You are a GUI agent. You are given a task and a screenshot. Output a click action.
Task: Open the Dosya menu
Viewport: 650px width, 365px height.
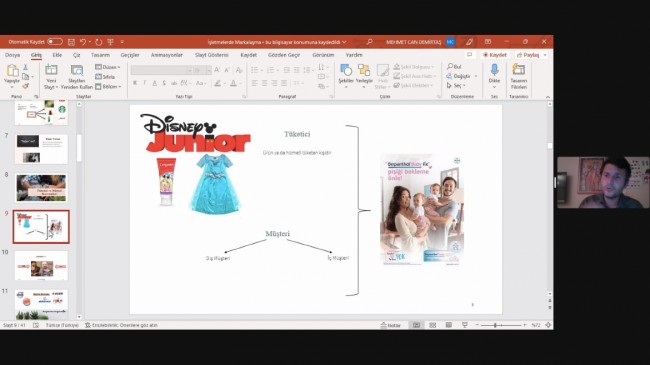click(x=12, y=55)
